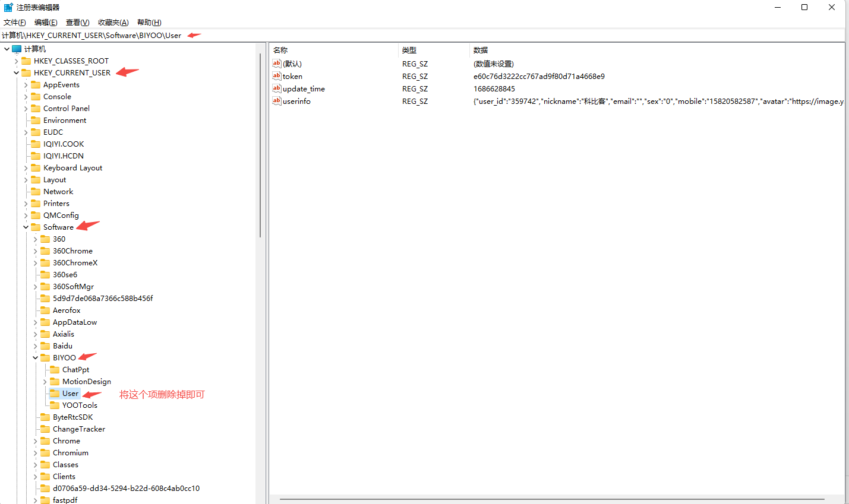Open the 文件(F) menu
This screenshot has width=849, height=504.
[15, 22]
